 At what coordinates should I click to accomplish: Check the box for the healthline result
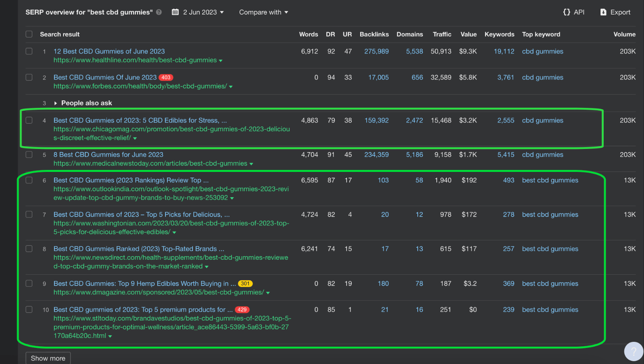click(29, 51)
